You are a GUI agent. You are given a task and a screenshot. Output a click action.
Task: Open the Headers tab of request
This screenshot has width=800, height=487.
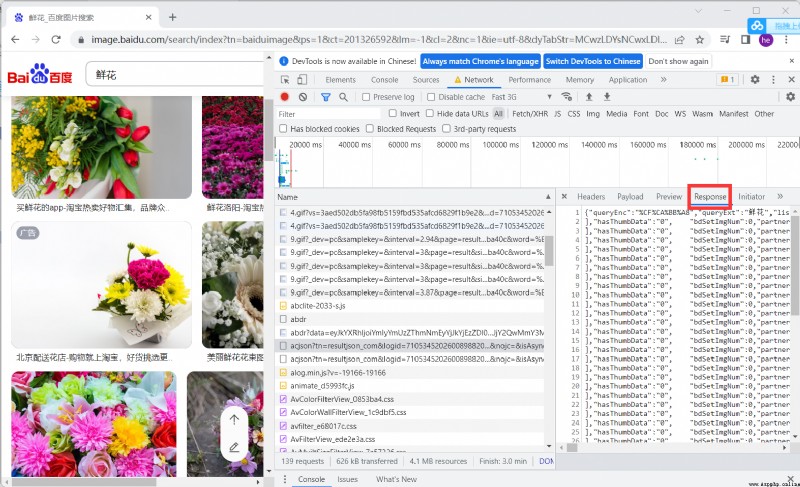[591, 196]
